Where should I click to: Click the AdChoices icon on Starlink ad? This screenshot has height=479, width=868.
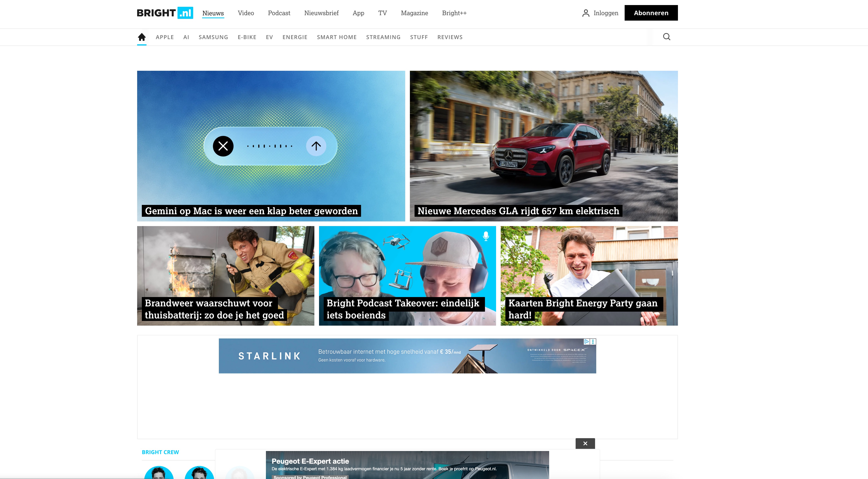coord(587,342)
